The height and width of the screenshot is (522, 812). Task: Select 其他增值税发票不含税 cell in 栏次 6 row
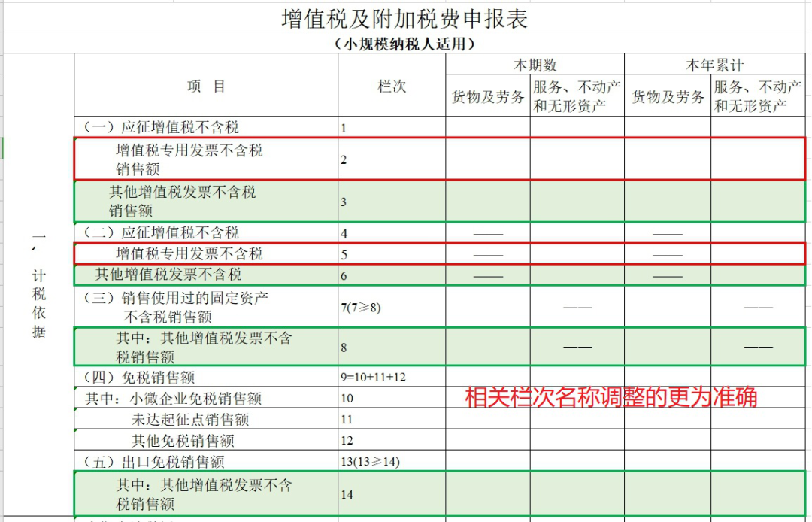206,275
